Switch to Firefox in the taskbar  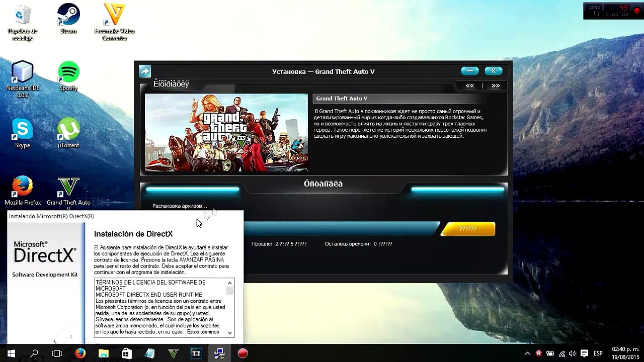click(x=80, y=353)
